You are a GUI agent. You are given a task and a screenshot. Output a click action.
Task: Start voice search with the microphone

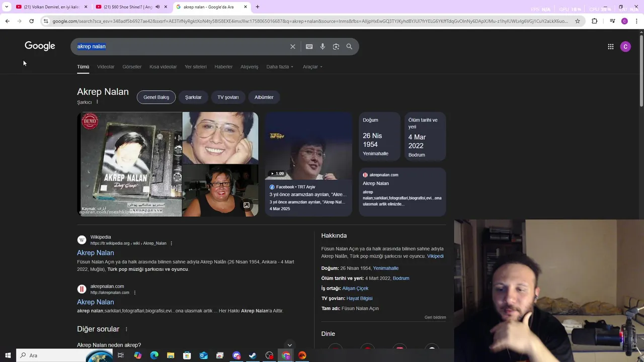click(323, 47)
